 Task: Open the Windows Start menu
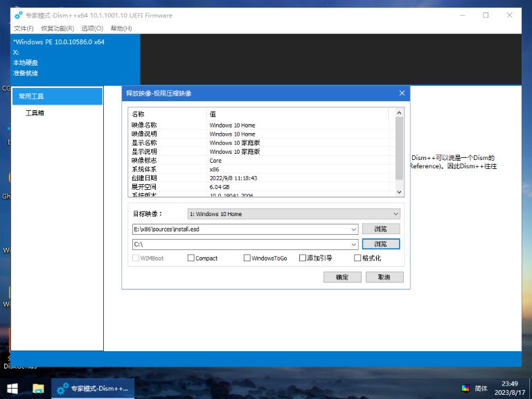pos(12,389)
